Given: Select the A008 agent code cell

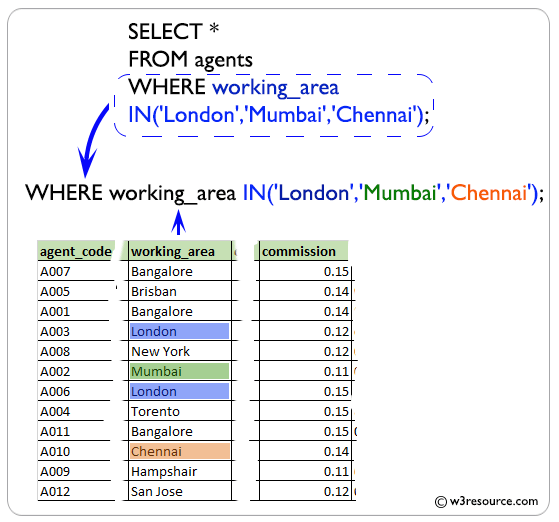Looking at the screenshot, I should pyautogui.click(x=76, y=351).
